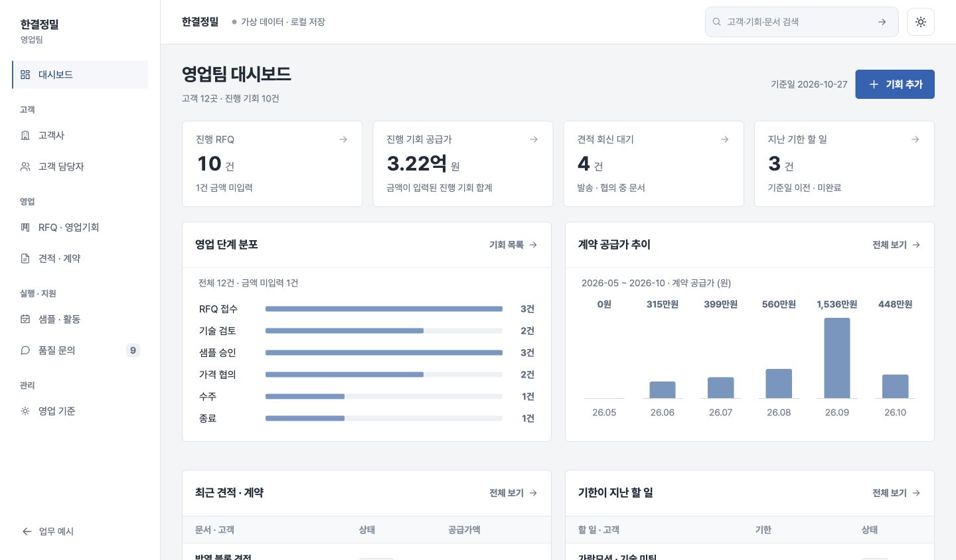Image resolution: width=956 pixels, height=560 pixels.
Task: Click the 품질 문의 badge showing 9
Action: point(133,350)
